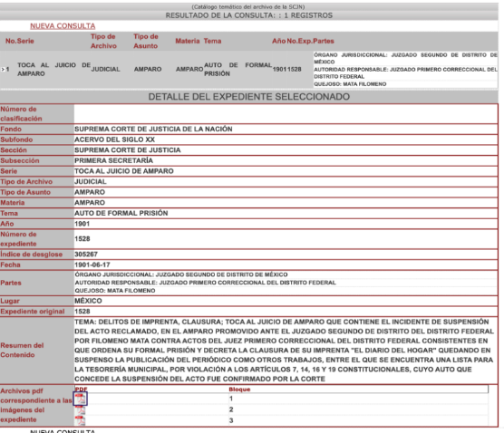This screenshot has width=504, height=433.
Task: Click the 'No.Serie' column header
Action: [x=20, y=41]
